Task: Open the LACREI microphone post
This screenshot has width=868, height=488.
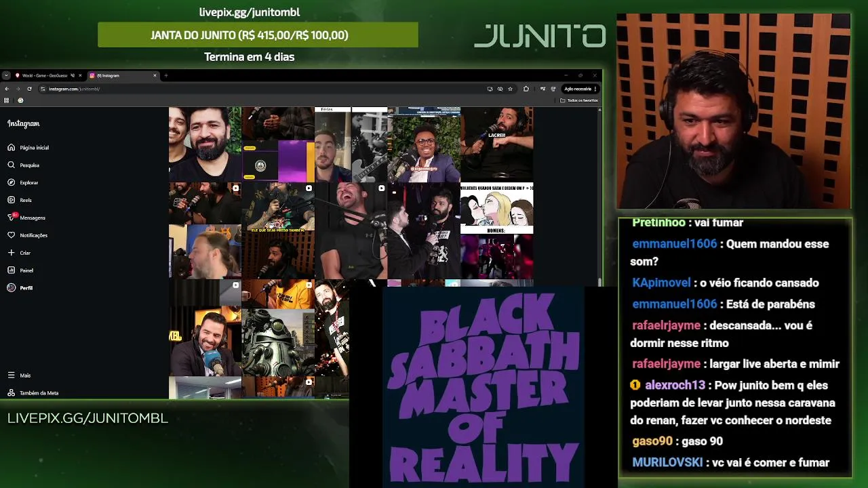Action: 497,143
